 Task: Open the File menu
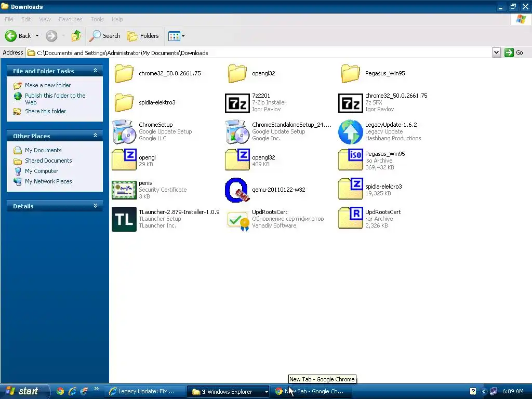9,19
